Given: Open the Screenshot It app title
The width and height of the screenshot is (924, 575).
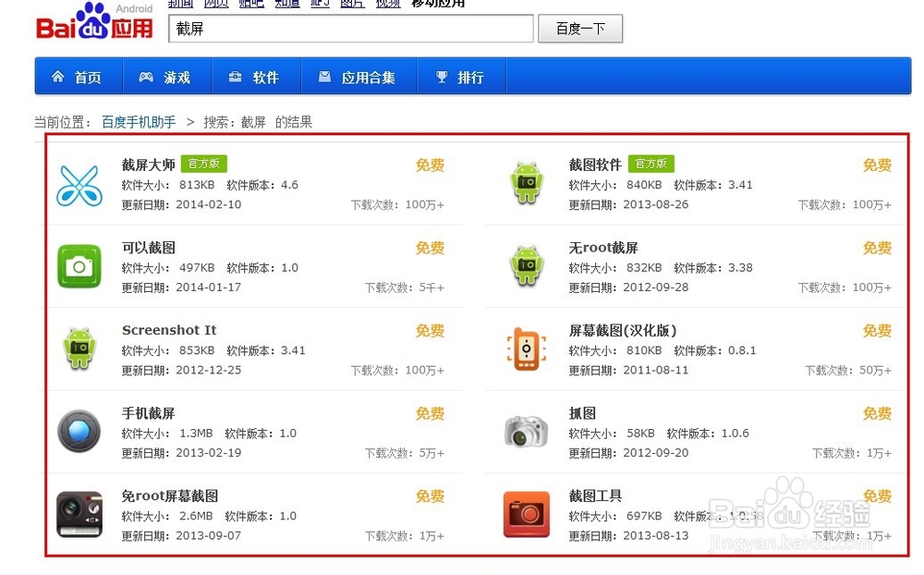Looking at the screenshot, I should tap(169, 330).
